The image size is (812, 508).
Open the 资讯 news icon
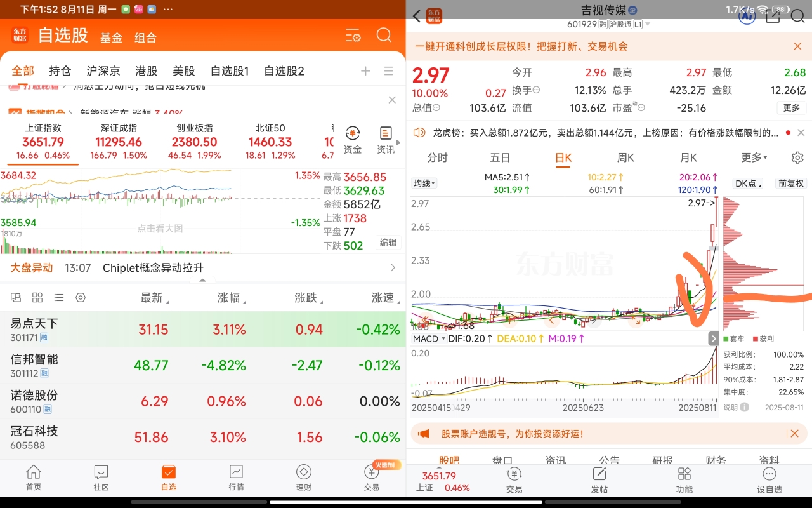click(386, 140)
